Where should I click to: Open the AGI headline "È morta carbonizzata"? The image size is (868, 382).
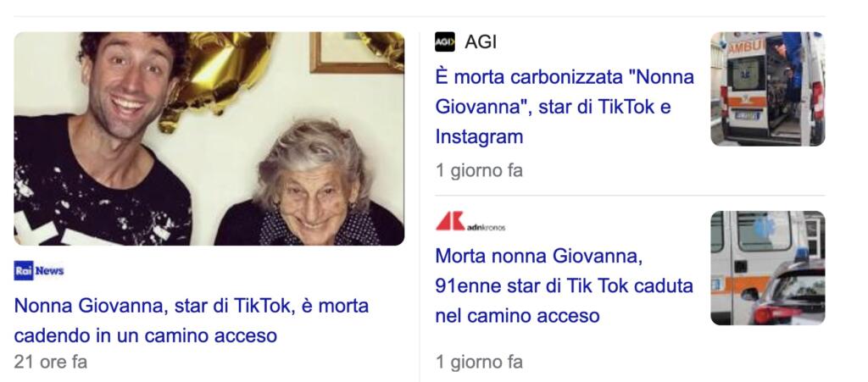(x=564, y=107)
